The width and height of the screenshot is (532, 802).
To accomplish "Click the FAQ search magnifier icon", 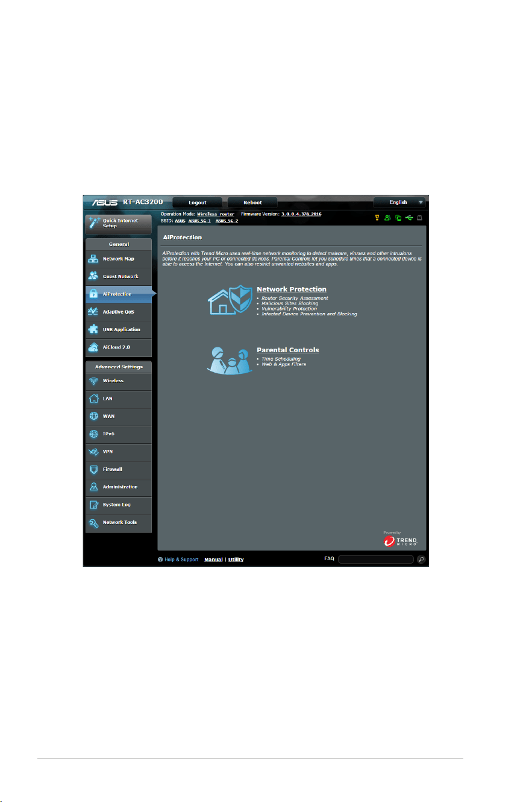I will (421, 559).
